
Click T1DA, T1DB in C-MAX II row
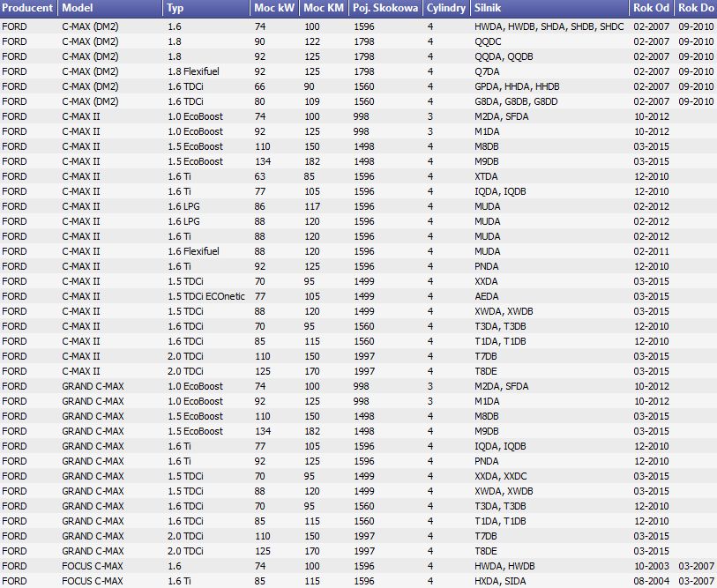500,341
